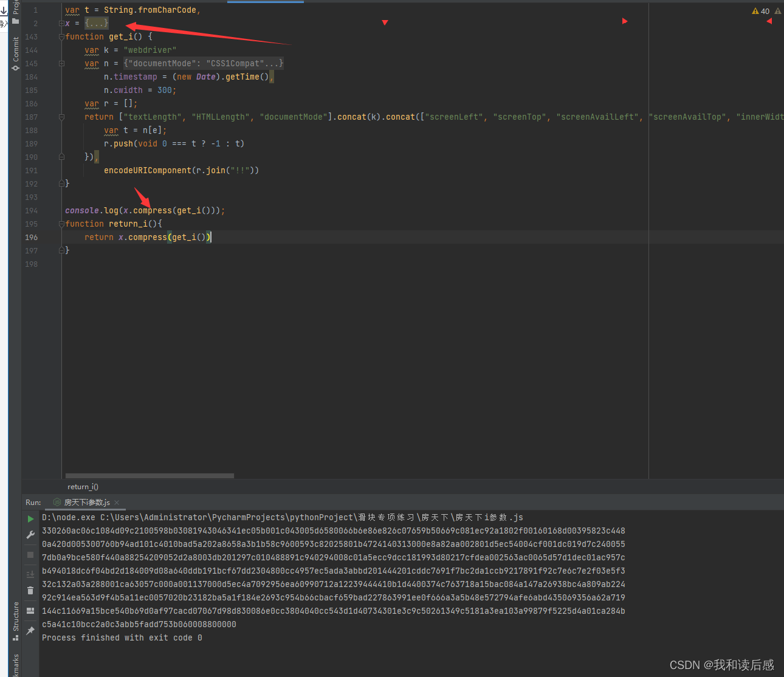This screenshot has width=784, height=677.
Task: Click the second warning triangle at top right
Action: 778,11
